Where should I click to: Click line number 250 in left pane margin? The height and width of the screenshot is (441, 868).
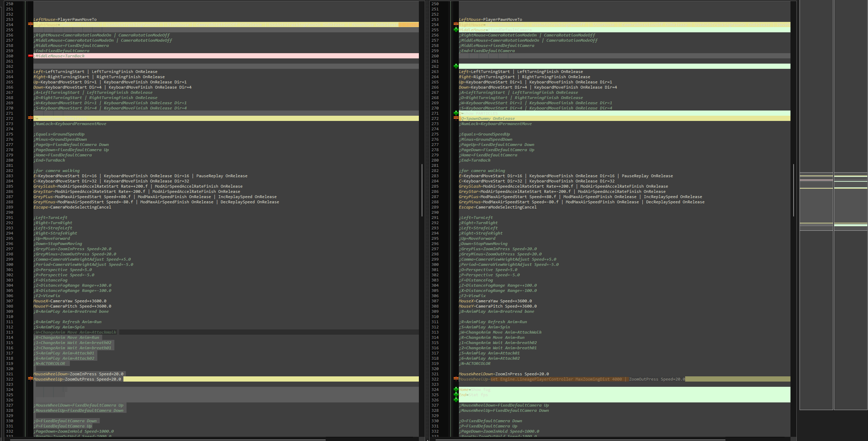[9, 4]
